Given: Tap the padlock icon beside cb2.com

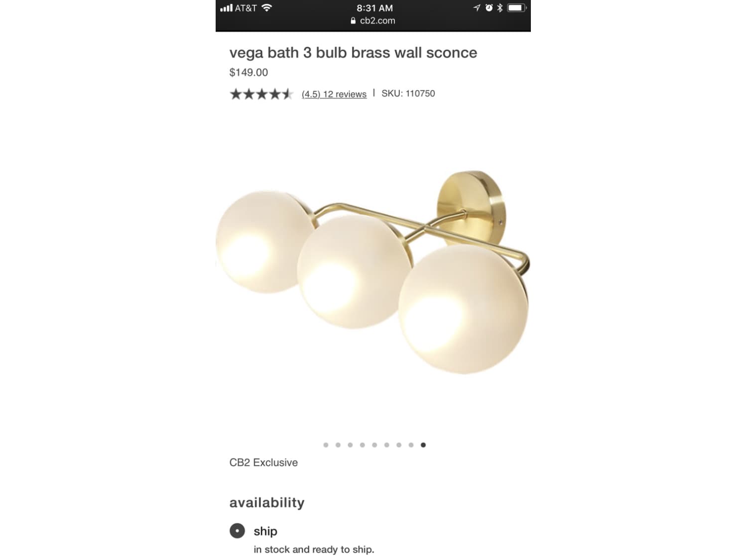Looking at the screenshot, I should [353, 20].
